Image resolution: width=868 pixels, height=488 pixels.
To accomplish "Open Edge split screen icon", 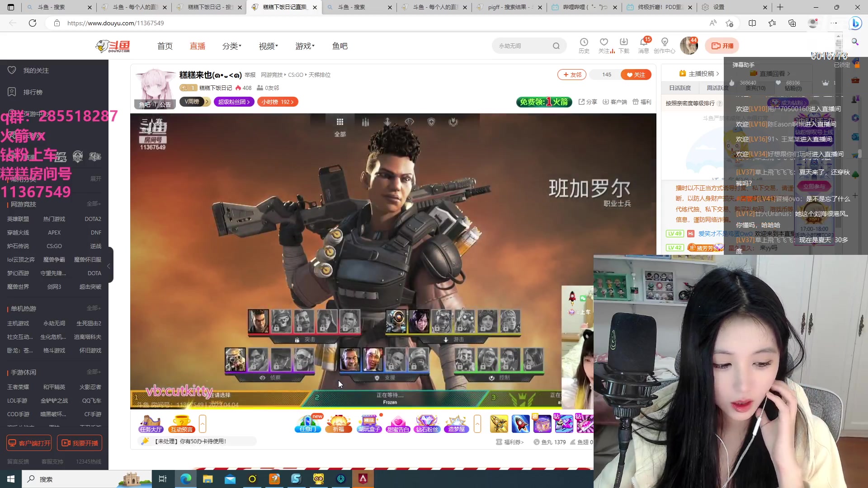I will (752, 23).
